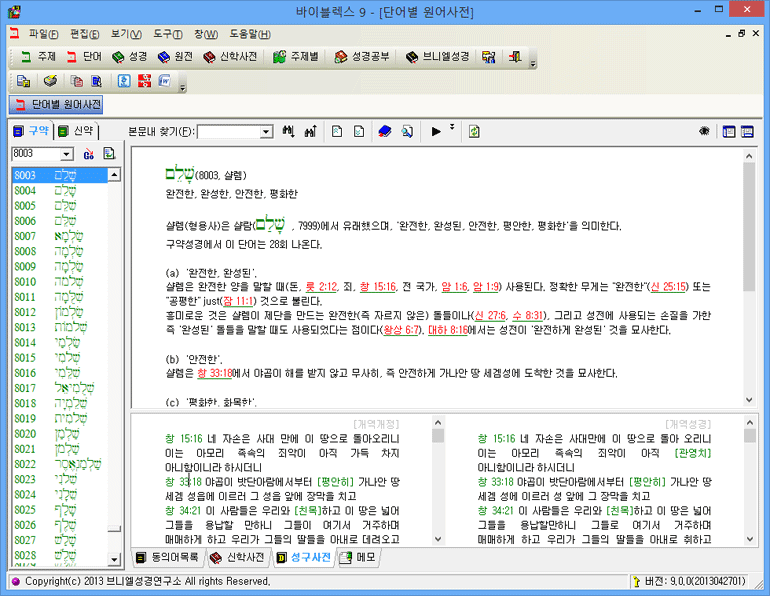Open the 파일(F) menu
The width and height of the screenshot is (770, 596).
coord(43,34)
